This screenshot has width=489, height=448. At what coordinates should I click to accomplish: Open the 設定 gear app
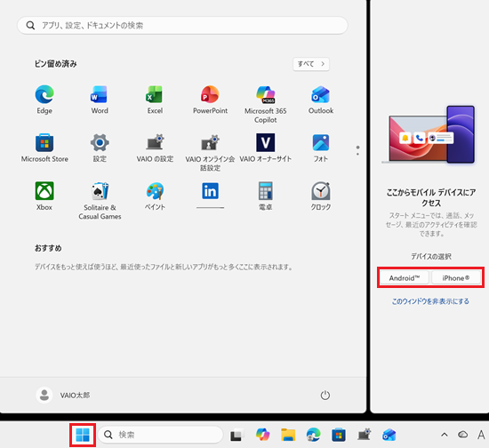pyautogui.click(x=100, y=148)
